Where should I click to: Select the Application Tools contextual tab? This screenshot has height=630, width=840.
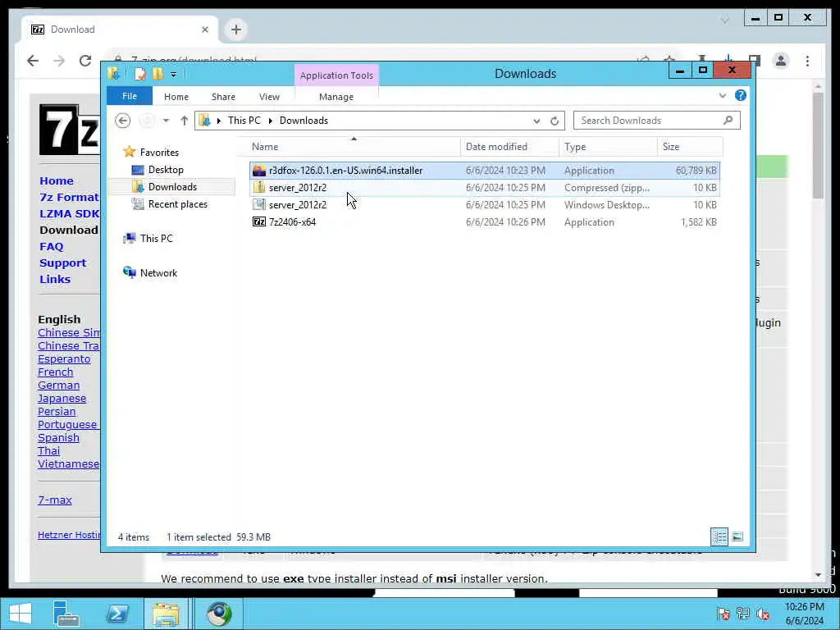[x=336, y=75]
